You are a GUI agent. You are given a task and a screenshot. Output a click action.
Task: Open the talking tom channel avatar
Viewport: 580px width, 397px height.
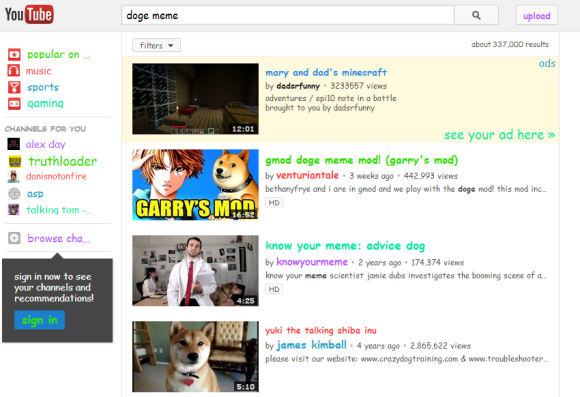14,210
